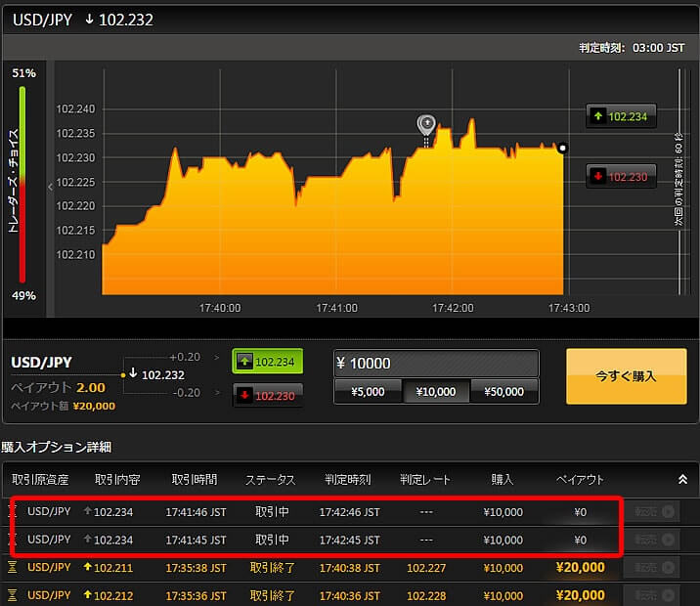This screenshot has width=700, height=606.
Task: Click the 取引終了 status in 17:35:36 row
Action: click(x=272, y=595)
